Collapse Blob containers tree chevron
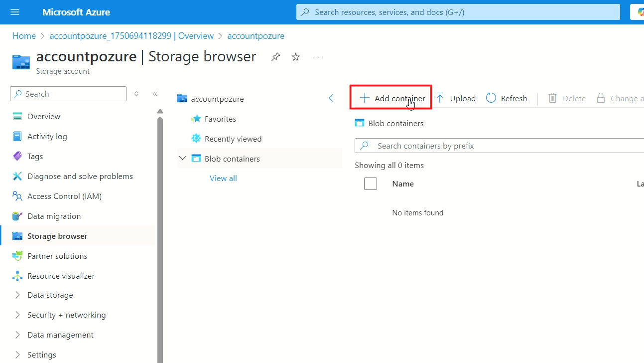644x363 pixels. [x=182, y=159]
